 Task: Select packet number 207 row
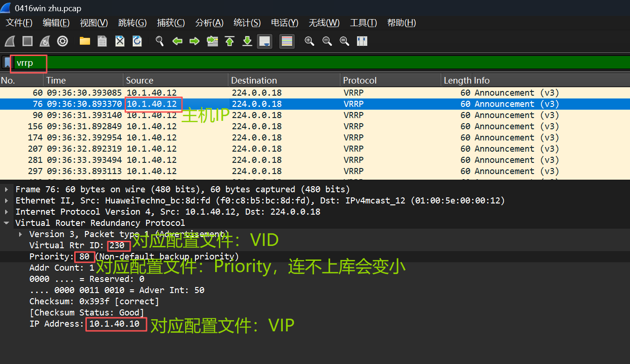[x=315, y=149]
